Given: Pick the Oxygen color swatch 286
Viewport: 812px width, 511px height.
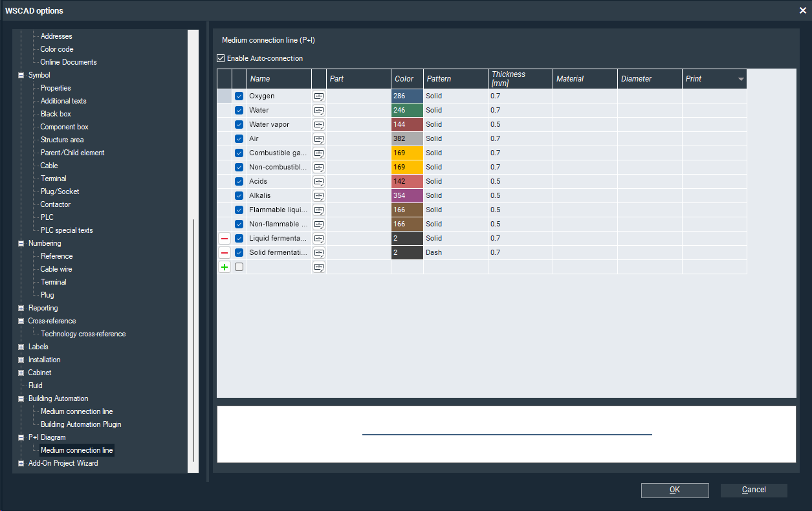Looking at the screenshot, I should click(x=407, y=96).
